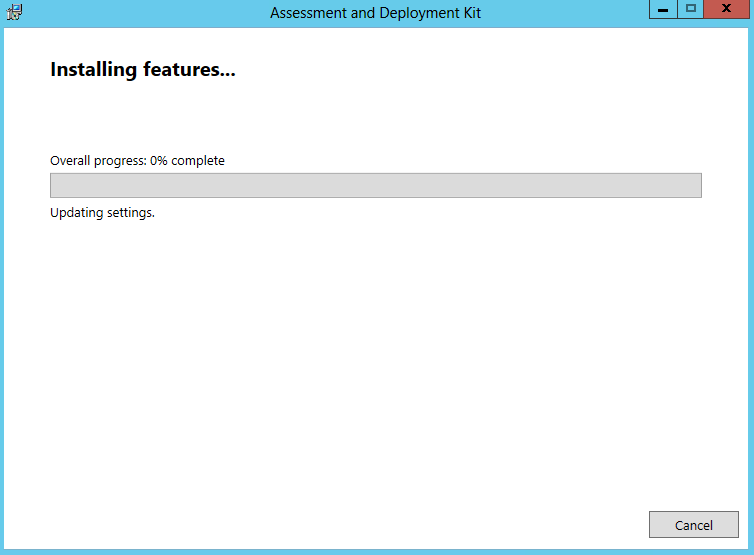Click the 'Assessment and Deployment Kit' window title
The image size is (754, 555).
point(375,13)
